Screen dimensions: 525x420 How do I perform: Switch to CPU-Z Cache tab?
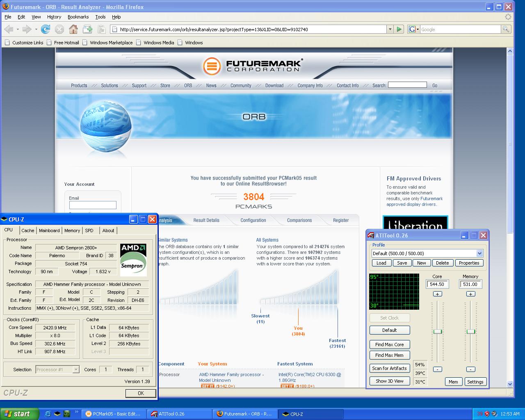[x=28, y=231]
